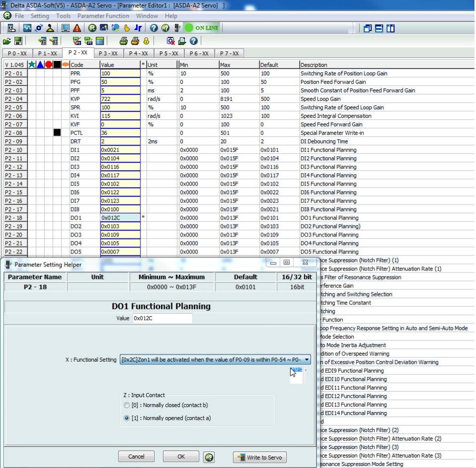Image resolution: width=476 pixels, height=468 pixels.
Task: Open the X Functional Setting dropdown
Action: (307, 360)
